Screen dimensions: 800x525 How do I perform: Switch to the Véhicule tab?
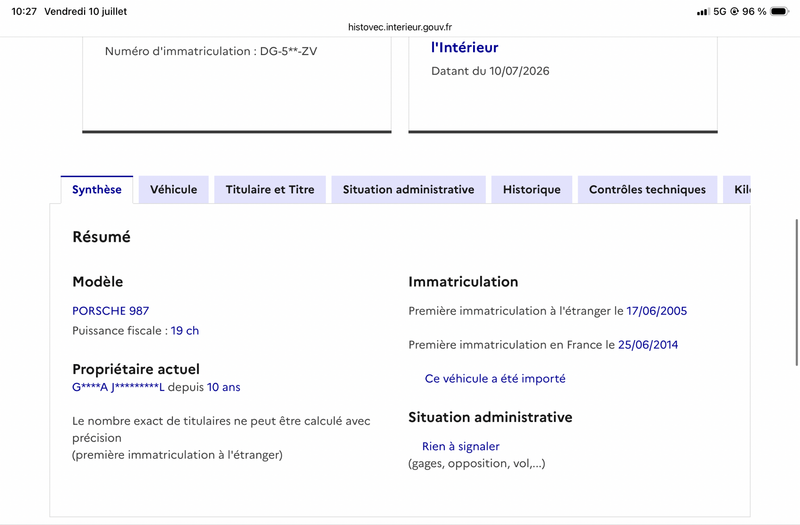[x=173, y=190]
